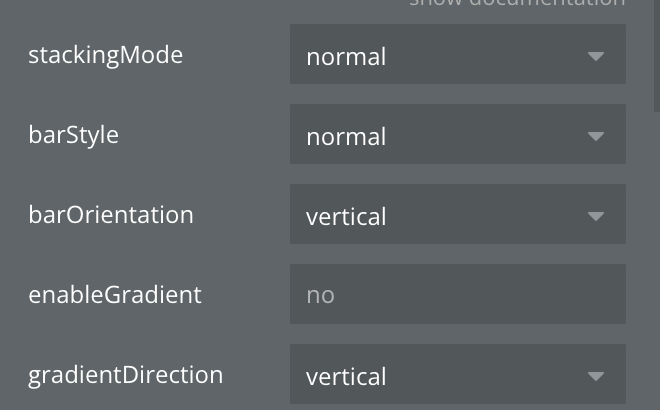The width and height of the screenshot is (660, 410).
Task: Select the barOrientation property label
Action: [x=111, y=215]
